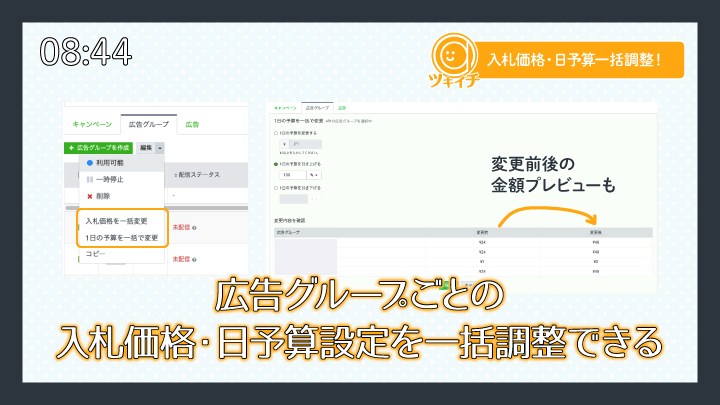Click the 編集 button
Viewport: 720px width, 405px height.
tap(146, 148)
